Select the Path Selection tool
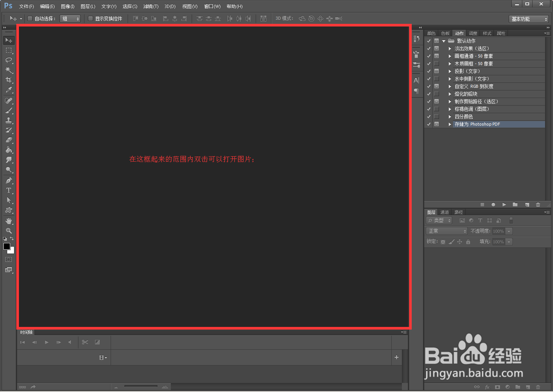Viewport: 553px width, 392px height. pos(9,200)
